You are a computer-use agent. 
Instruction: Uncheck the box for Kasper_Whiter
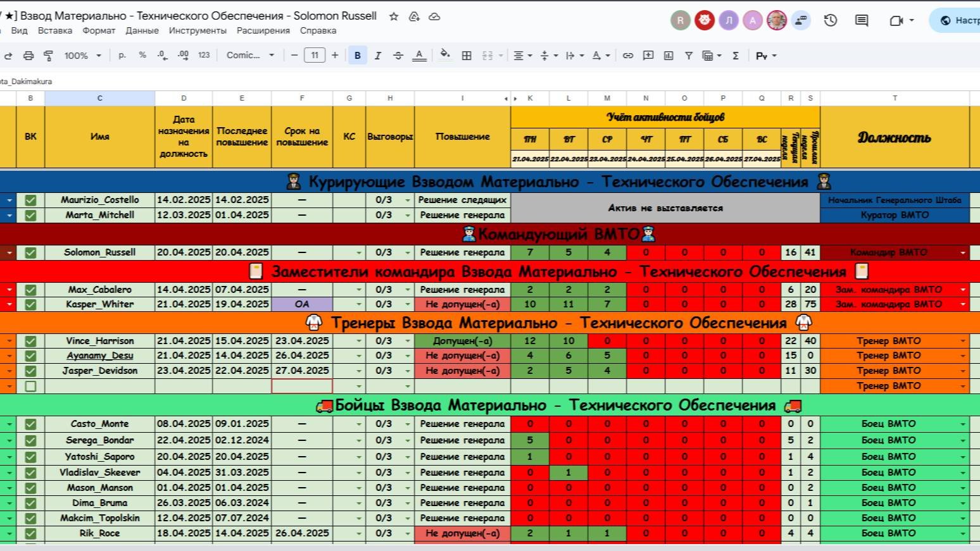coord(30,304)
